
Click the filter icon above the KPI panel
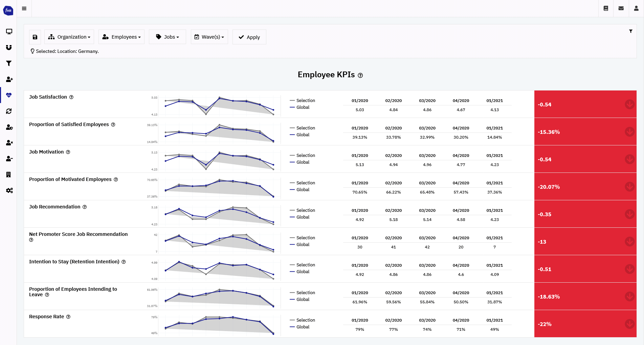pos(631,31)
